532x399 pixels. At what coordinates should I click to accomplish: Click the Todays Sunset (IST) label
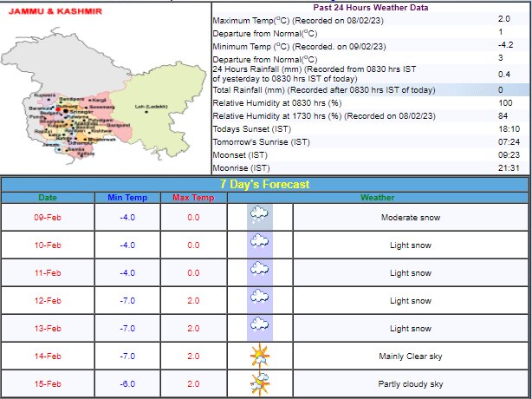(x=252, y=129)
